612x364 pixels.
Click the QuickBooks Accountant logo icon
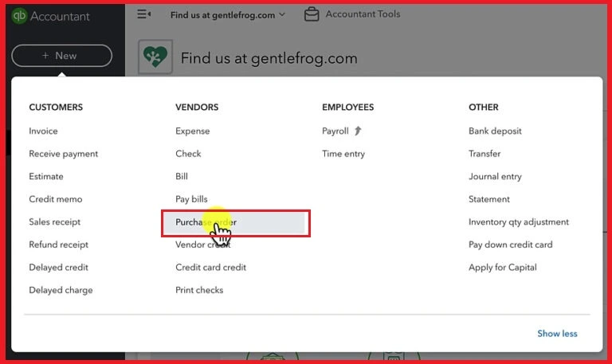click(x=19, y=16)
